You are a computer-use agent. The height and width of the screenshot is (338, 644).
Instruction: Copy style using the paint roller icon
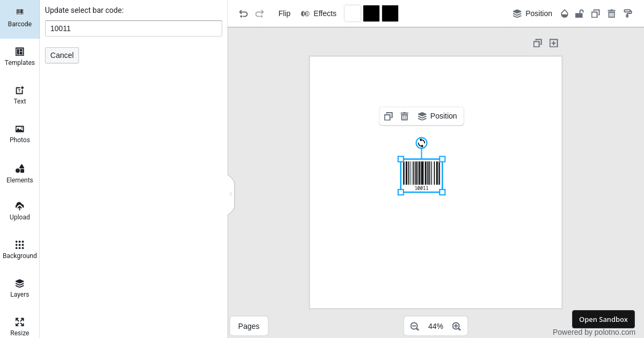click(x=628, y=13)
